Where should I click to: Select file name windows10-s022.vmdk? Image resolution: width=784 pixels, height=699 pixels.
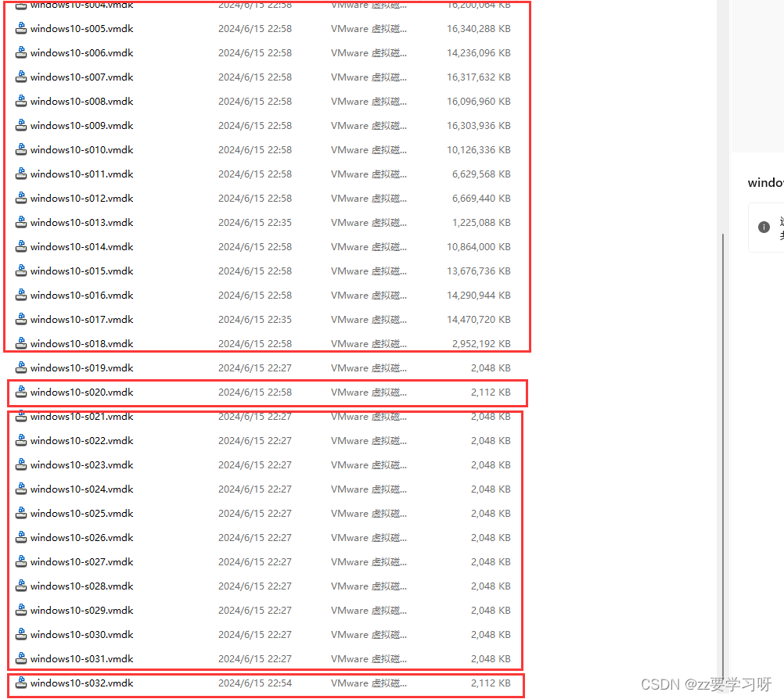[81, 441]
